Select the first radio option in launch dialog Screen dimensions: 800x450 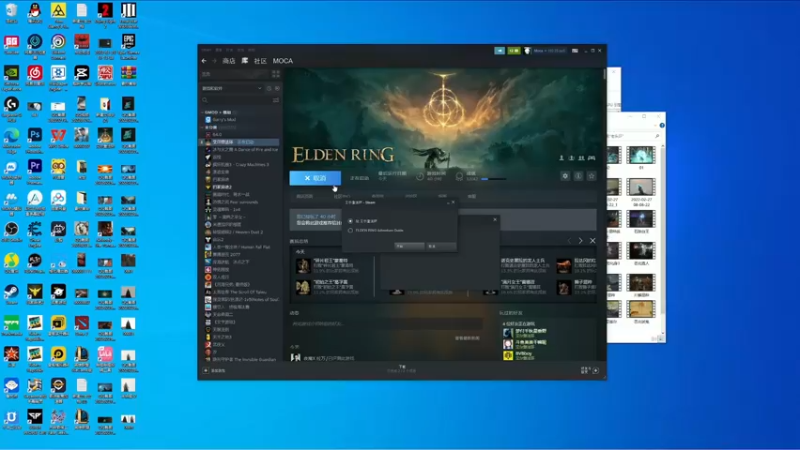point(350,221)
